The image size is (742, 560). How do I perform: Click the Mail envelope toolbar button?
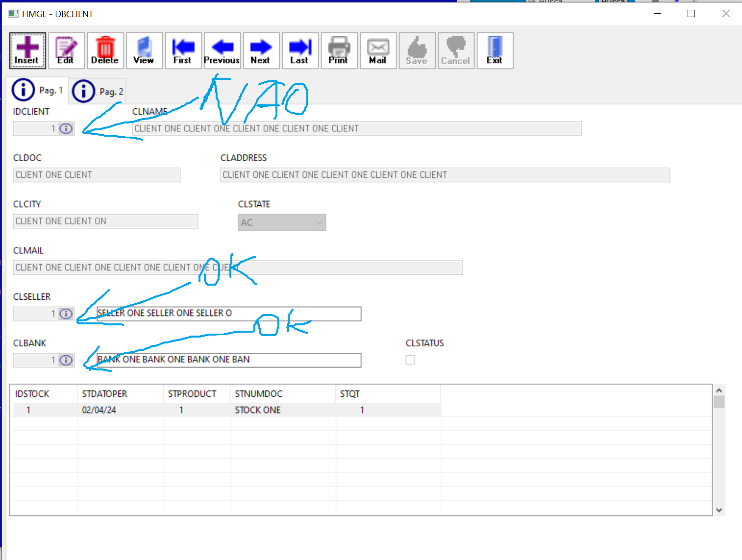(x=378, y=51)
